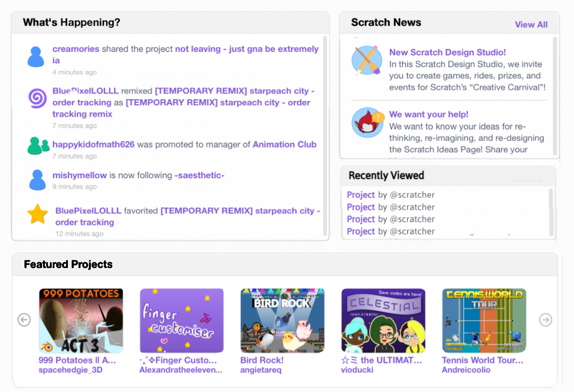Open the New Scratch Design Studio! article
Screen dimensions: 574x392
447,52
